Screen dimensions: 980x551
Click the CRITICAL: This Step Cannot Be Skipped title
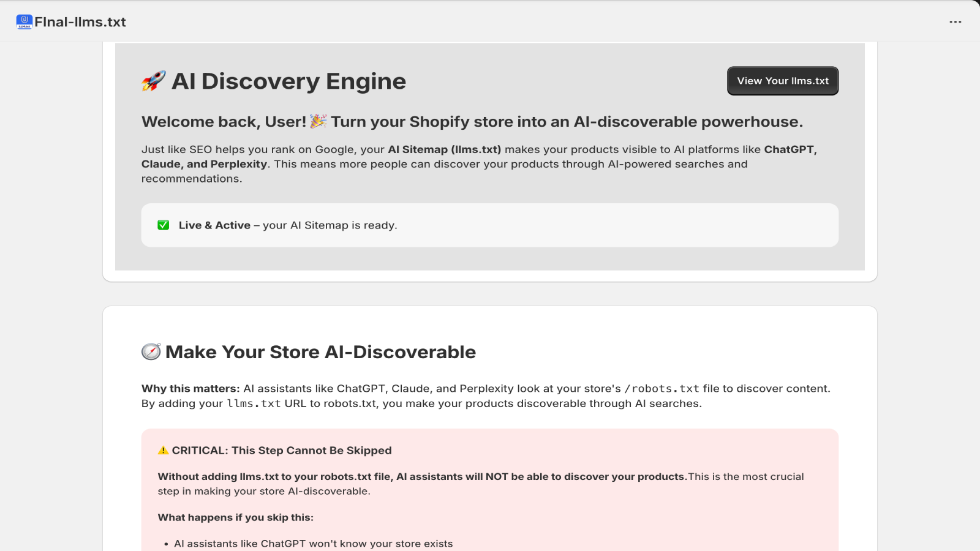tap(282, 451)
